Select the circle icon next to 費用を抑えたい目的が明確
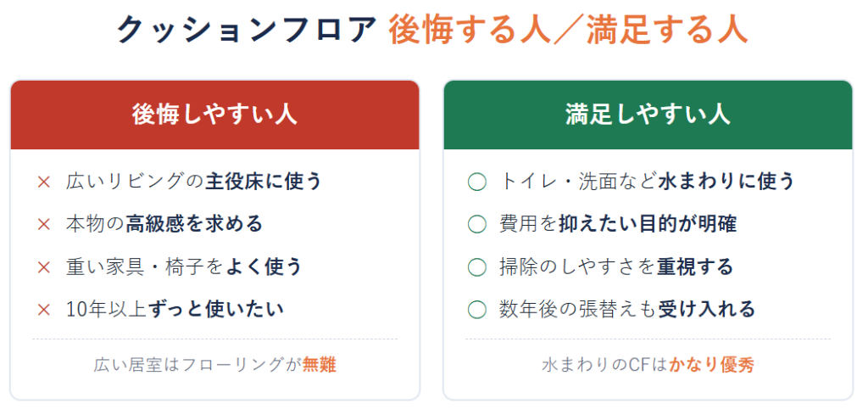This screenshot has width=868, height=415. [x=476, y=225]
